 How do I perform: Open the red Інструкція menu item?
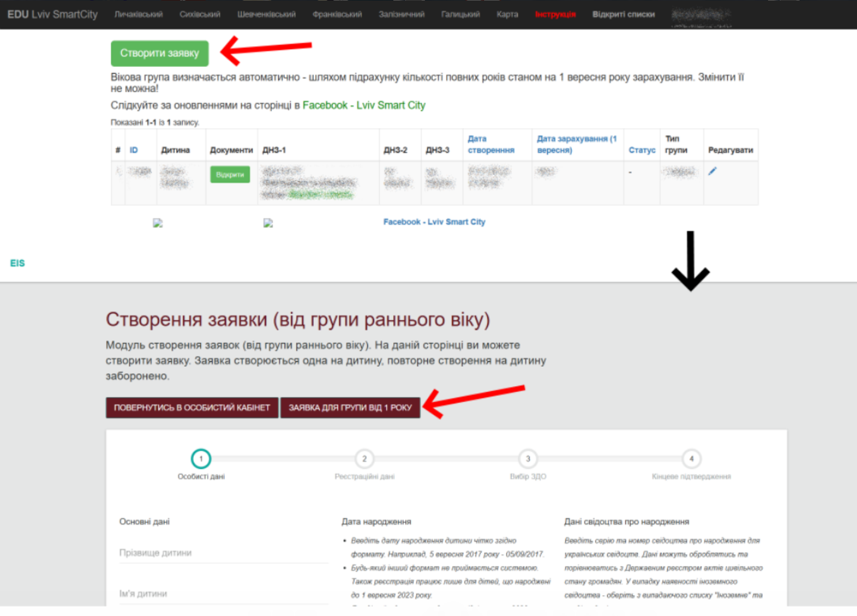pos(555,15)
